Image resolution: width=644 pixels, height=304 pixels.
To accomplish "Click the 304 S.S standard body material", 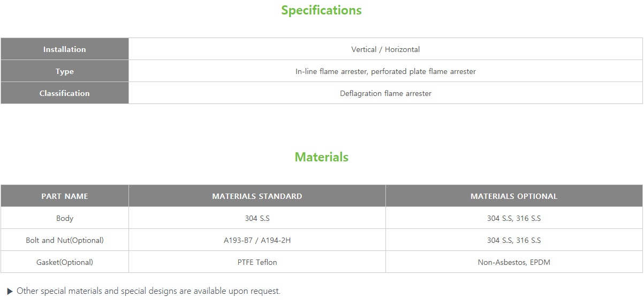I will click(x=257, y=218).
